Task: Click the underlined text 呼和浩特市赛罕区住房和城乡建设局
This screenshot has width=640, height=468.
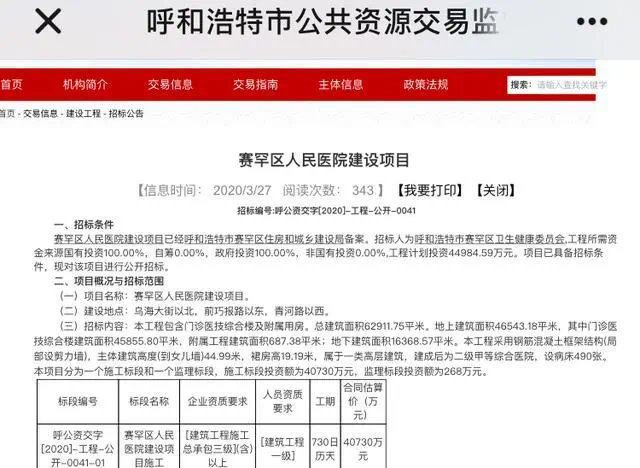Action: click(x=264, y=239)
